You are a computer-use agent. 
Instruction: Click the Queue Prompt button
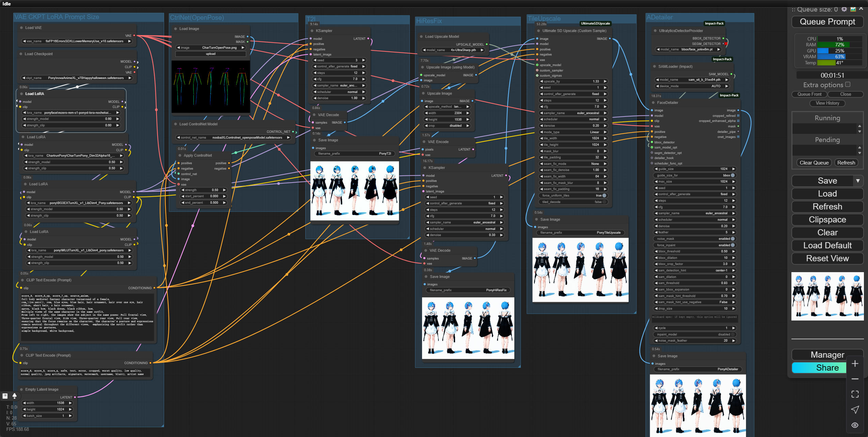827,22
